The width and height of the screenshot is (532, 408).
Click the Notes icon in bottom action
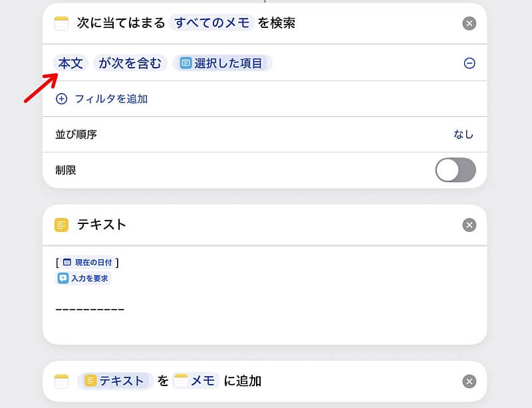pos(61,381)
